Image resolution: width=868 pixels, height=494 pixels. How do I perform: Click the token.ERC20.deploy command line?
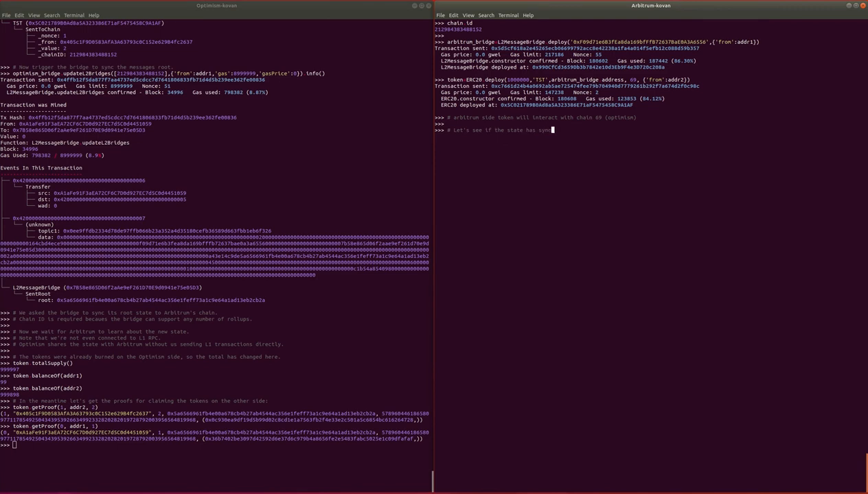562,80
